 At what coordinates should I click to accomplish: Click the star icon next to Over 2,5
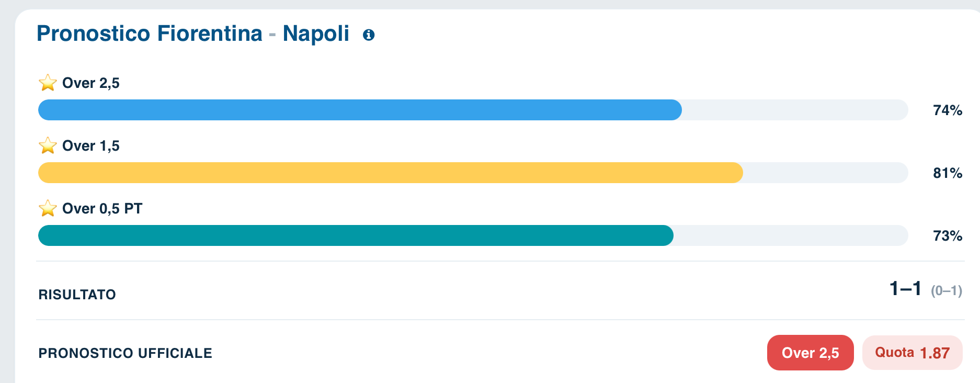[x=48, y=83]
